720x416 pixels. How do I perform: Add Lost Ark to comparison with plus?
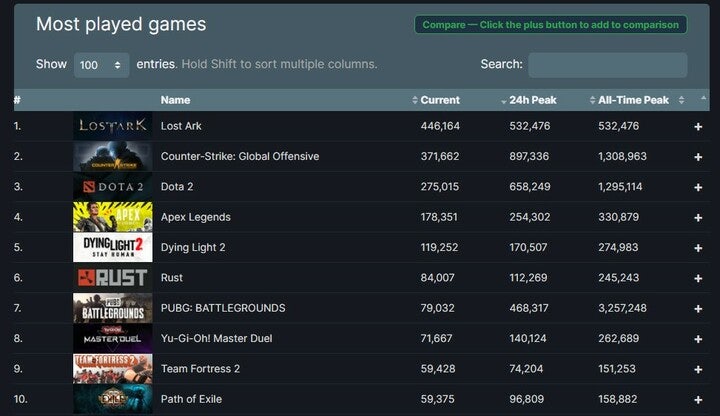click(x=698, y=127)
